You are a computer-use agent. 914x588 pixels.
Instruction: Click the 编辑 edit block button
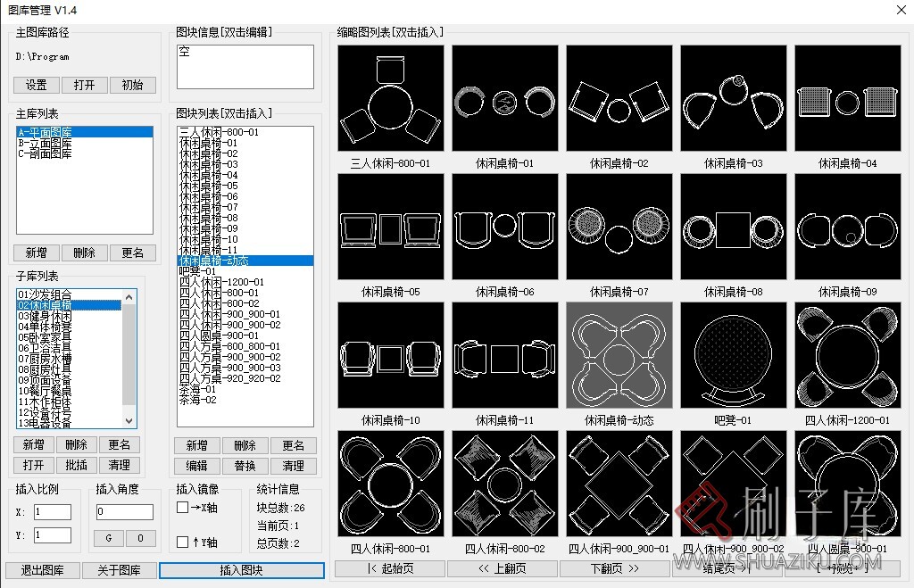click(x=196, y=466)
